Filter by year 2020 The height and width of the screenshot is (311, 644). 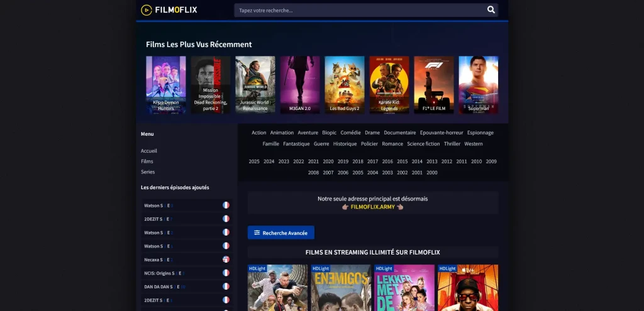(x=328, y=161)
